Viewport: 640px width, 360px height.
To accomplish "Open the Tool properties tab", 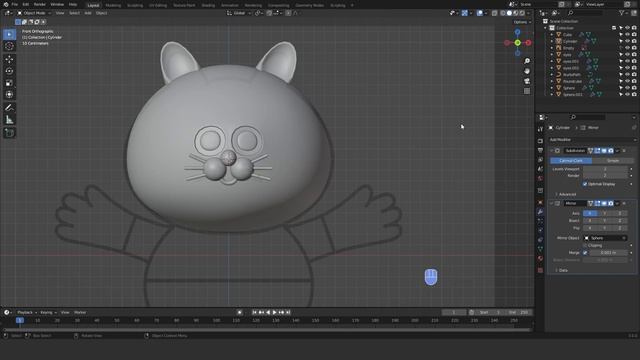I will 540,129.
